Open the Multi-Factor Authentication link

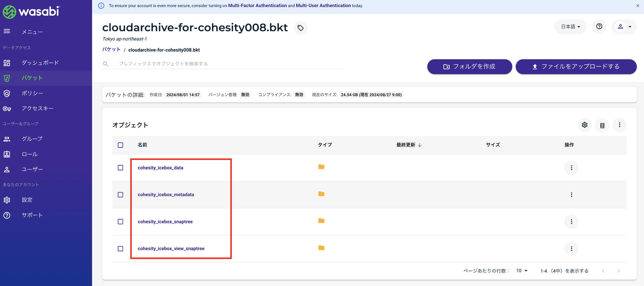[258, 6]
